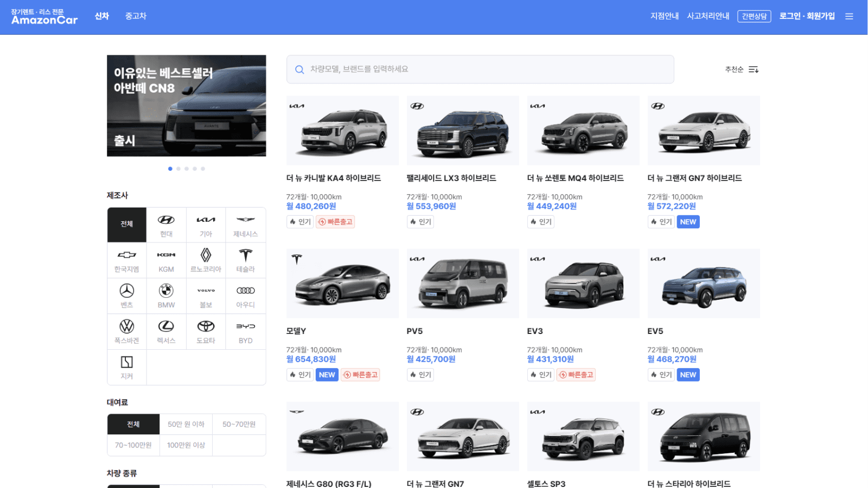Filter by the Tesla (테슬라) brand icon
868x488 pixels.
(245, 260)
